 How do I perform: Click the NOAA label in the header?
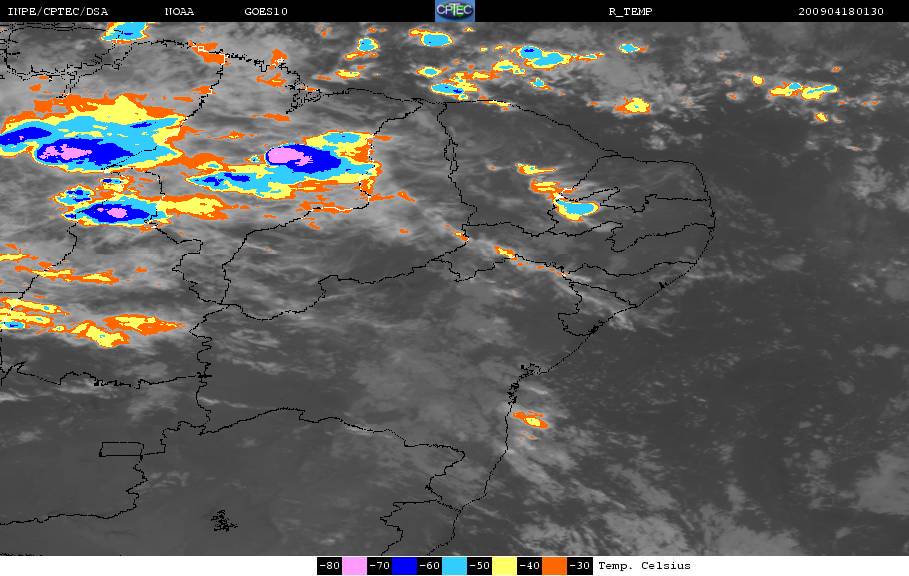[x=179, y=11]
